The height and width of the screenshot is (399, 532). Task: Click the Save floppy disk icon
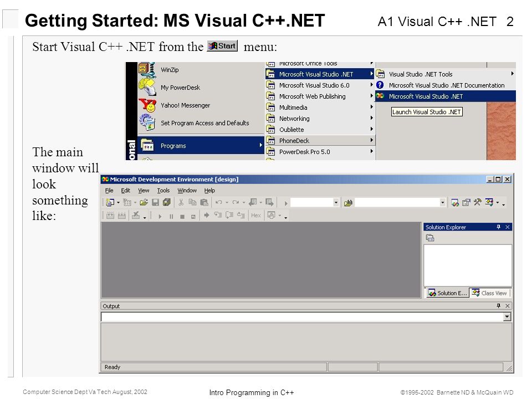(x=155, y=203)
